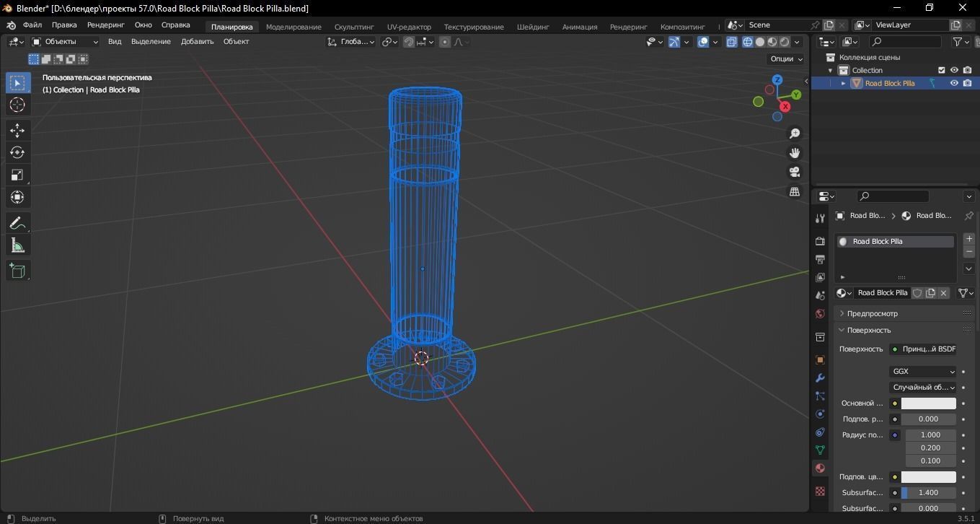Image resolution: width=980 pixels, height=524 pixels.
Task: Hide Collection with its eye icon
Action: click(954, 70)
